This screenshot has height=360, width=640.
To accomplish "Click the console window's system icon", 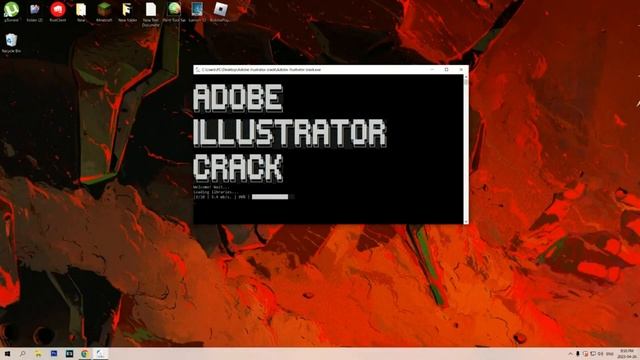I will [x=198, y=70].
